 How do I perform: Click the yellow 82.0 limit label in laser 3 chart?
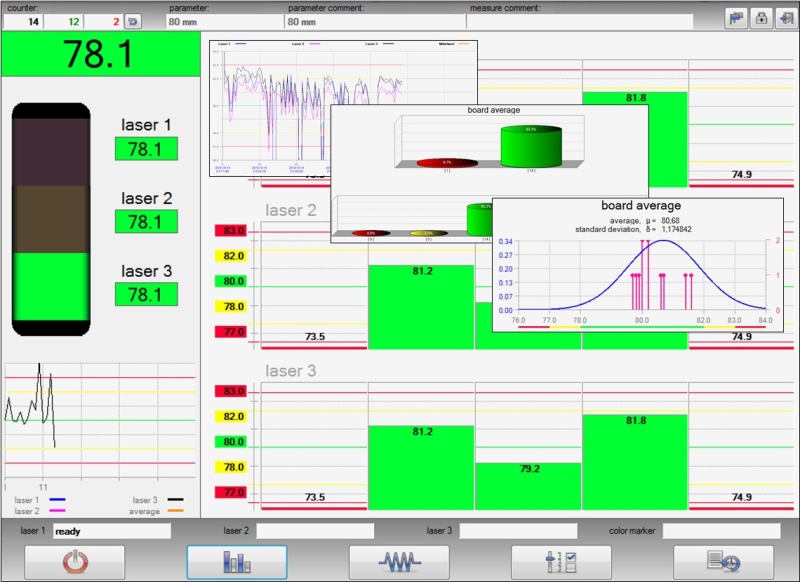(x=231, y=416)
